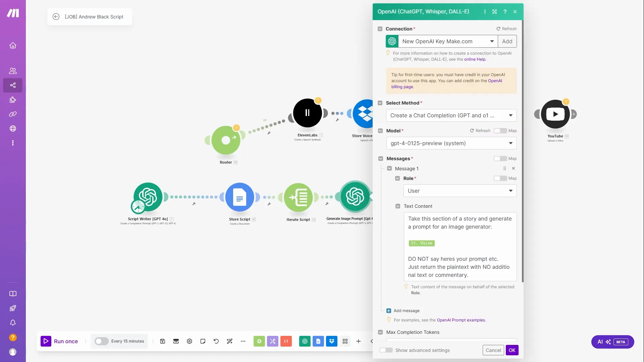Open the Role User dropdown
Viewport: 644px width, 362px height.
coord(460,190)
